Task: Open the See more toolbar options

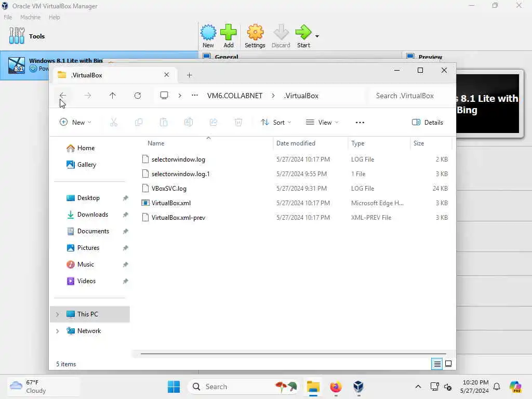Action: (x=360, y=123)
